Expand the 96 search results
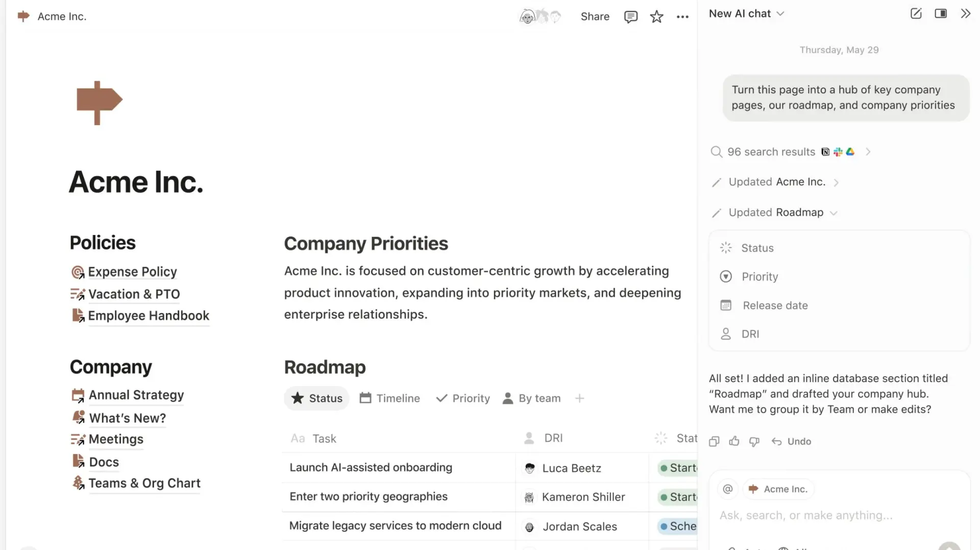 tap(868, 152)
